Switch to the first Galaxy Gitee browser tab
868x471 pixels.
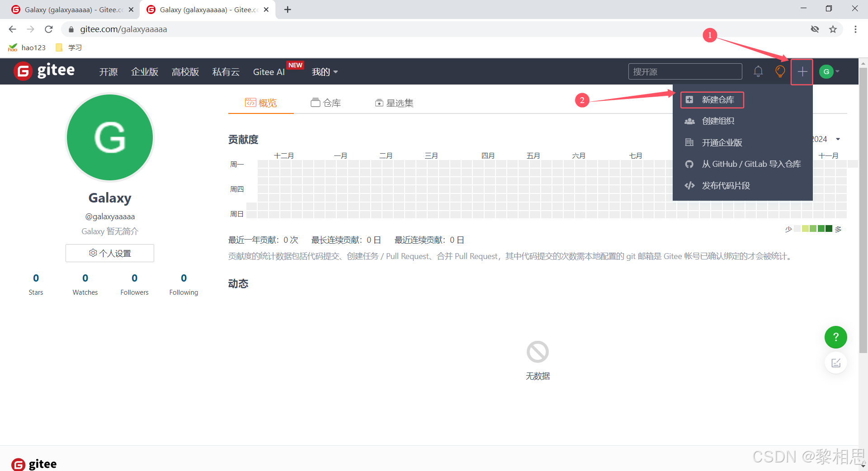72,9
